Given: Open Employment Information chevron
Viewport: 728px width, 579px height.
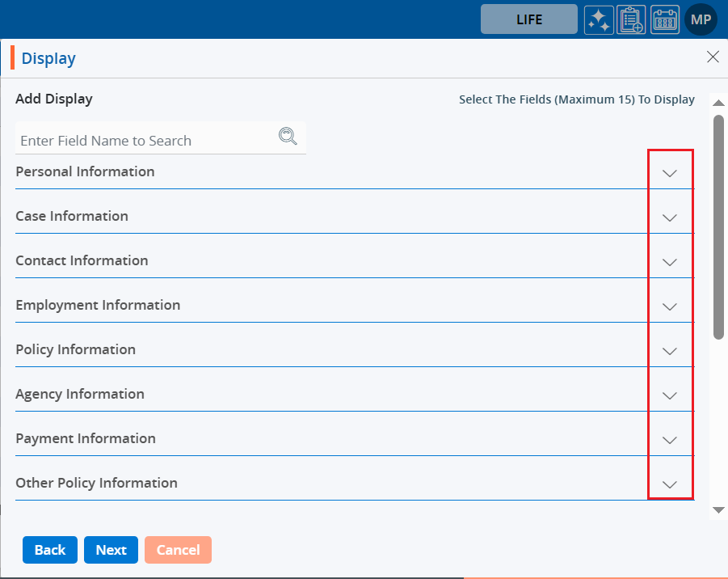Looking at the screenshot, I should coord(669,306).
